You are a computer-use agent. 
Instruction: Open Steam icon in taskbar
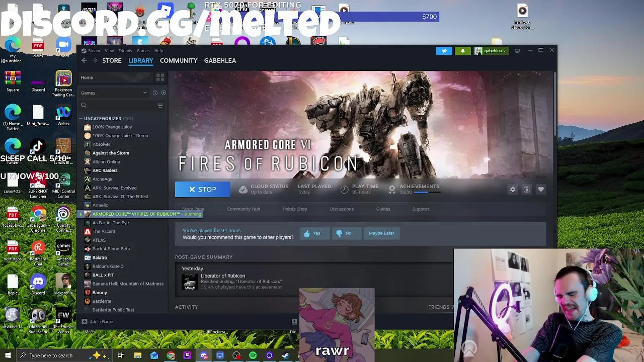[x=285, y=355]
